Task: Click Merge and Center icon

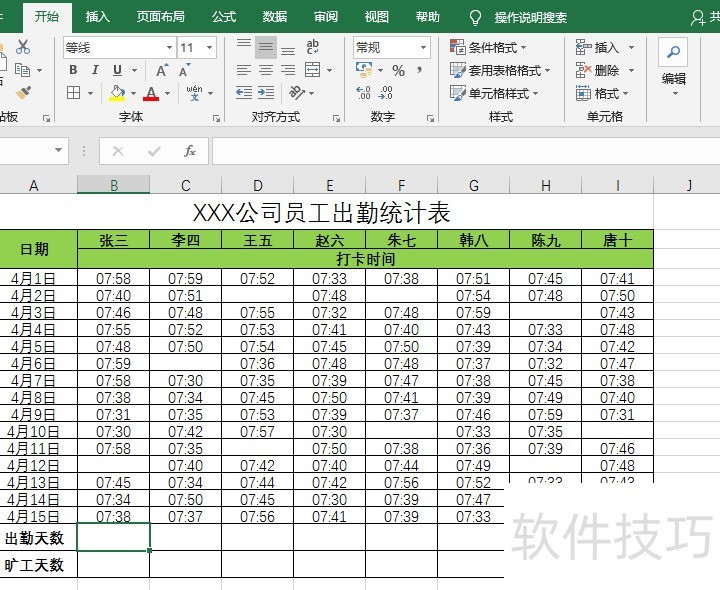Action: (x=313, y=70)
